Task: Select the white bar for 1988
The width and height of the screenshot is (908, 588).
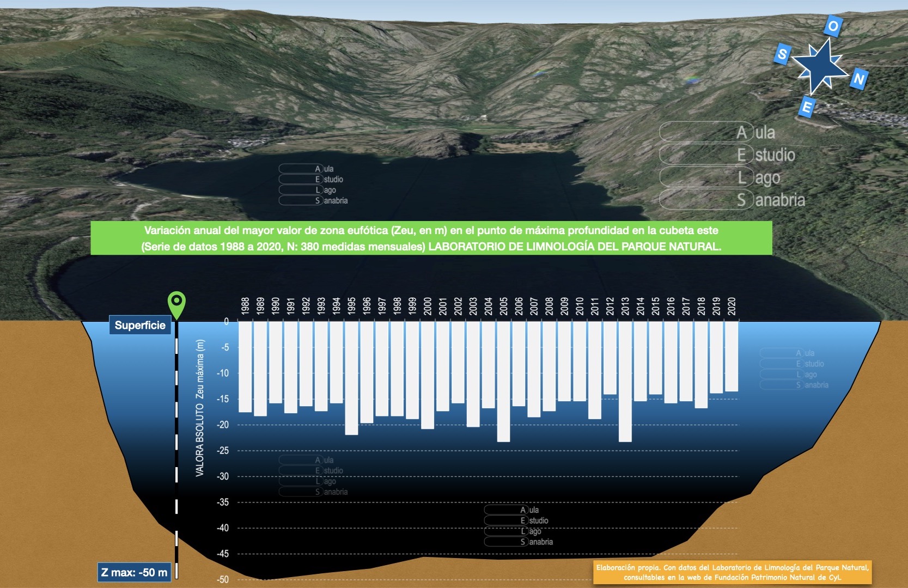Action: pos(245,366)
